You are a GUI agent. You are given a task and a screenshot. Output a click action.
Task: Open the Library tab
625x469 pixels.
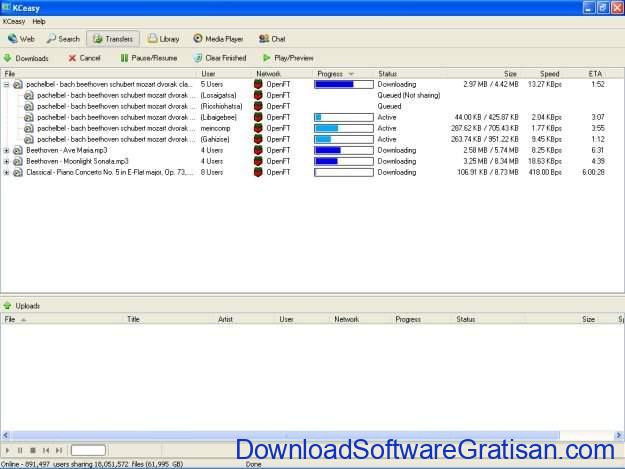tap(163, 39)
